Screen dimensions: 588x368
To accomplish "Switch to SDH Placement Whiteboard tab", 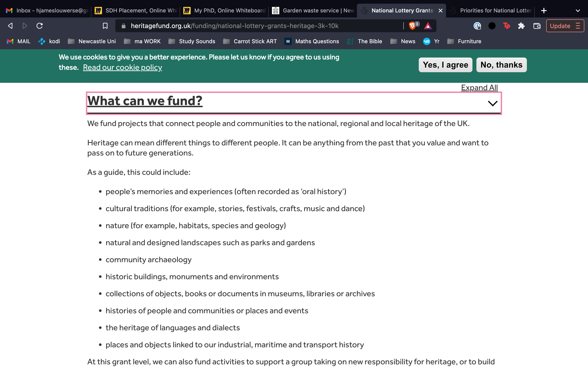I will pos(136,11).
